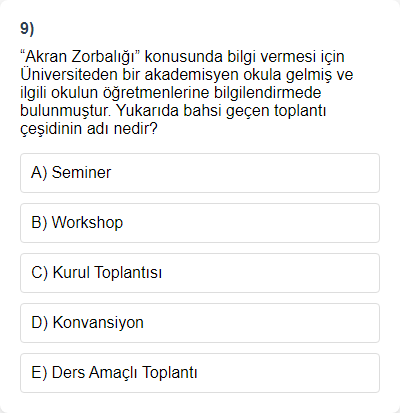Click the “Akran Zorbalığı” phrase in question
Viewport: 400px width, 413px height.
[x=81, y=57]
